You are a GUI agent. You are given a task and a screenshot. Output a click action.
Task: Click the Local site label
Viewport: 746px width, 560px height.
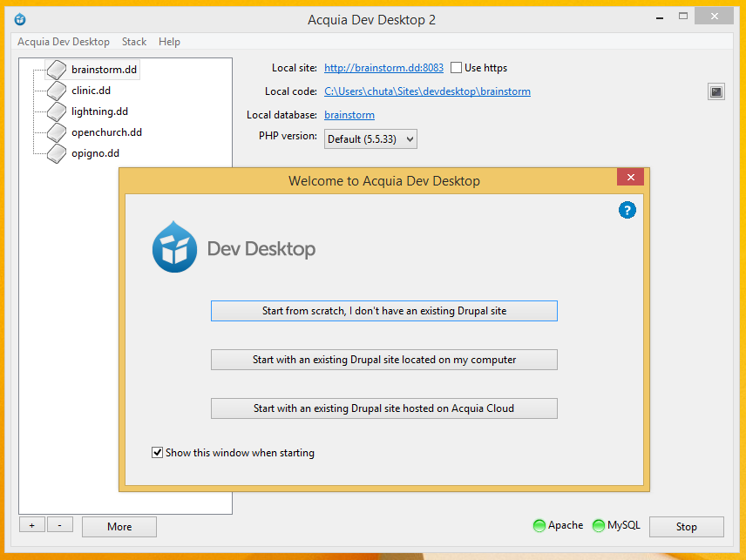(294, 68)
